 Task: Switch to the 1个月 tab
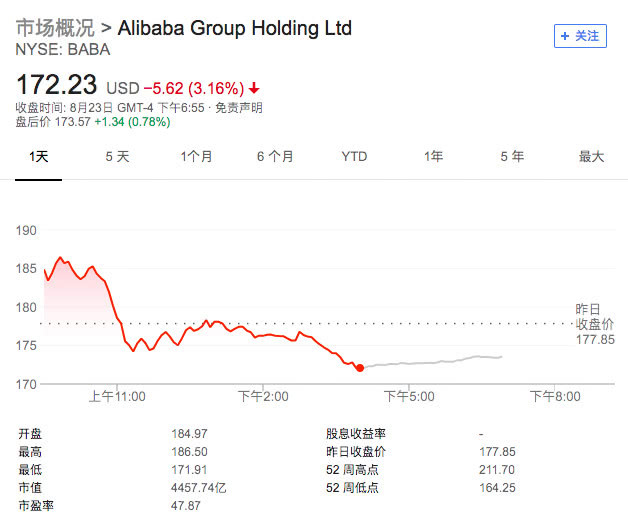(196, 157)
